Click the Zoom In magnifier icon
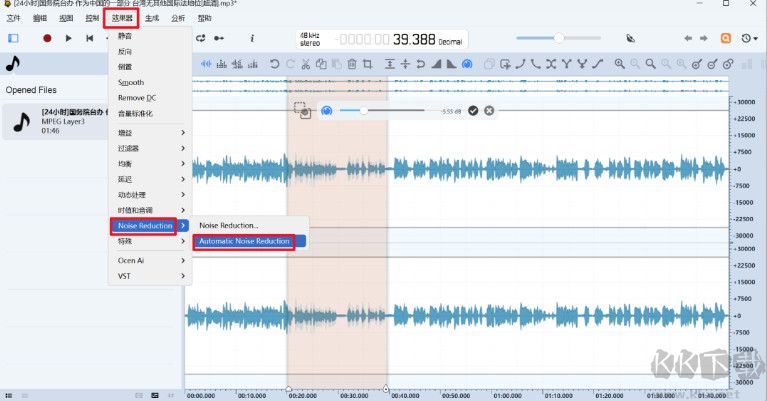This screenshot has width=767, height=401. pyautogui.click(x=619, y=64)
